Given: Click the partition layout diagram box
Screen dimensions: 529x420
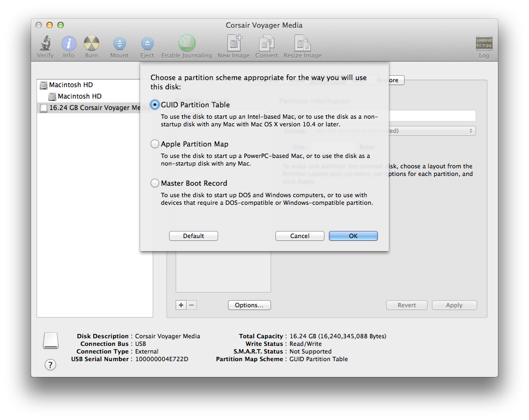Looking at the screenshot, I should 223,272.
